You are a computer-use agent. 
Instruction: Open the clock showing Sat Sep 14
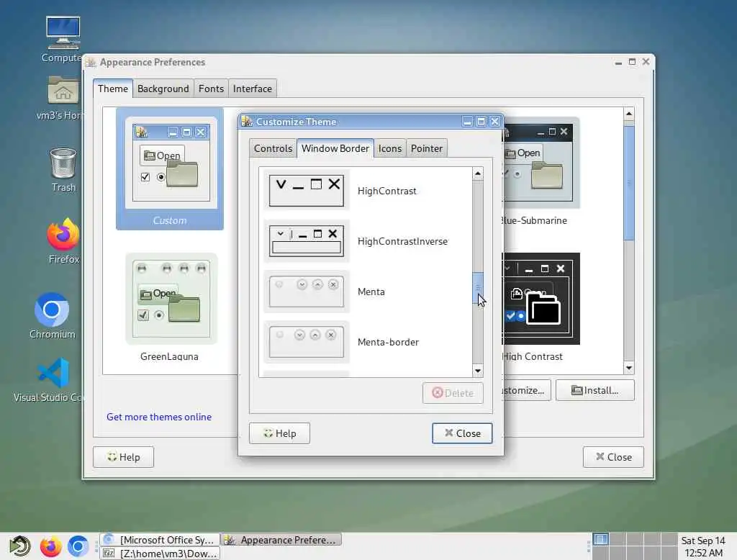(703, 546)
